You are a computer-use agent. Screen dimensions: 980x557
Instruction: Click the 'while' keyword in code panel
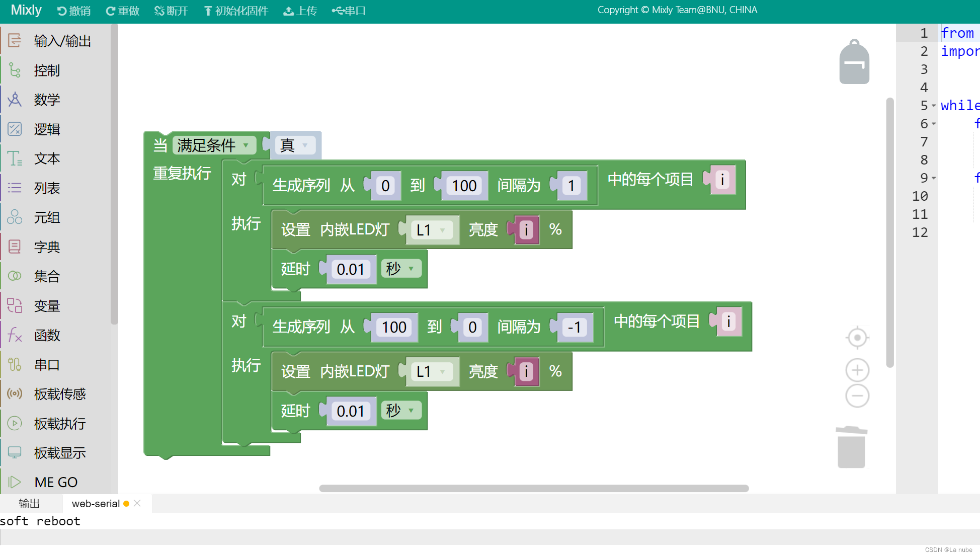[960, 106]
